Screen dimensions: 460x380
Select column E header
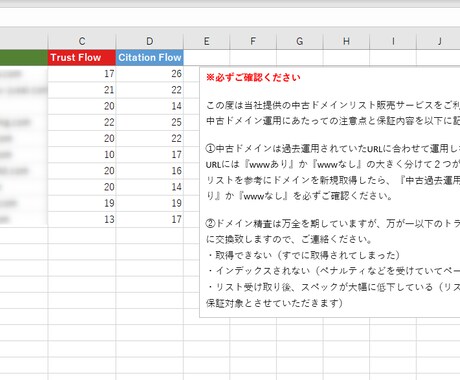click(x=207, y=41)
